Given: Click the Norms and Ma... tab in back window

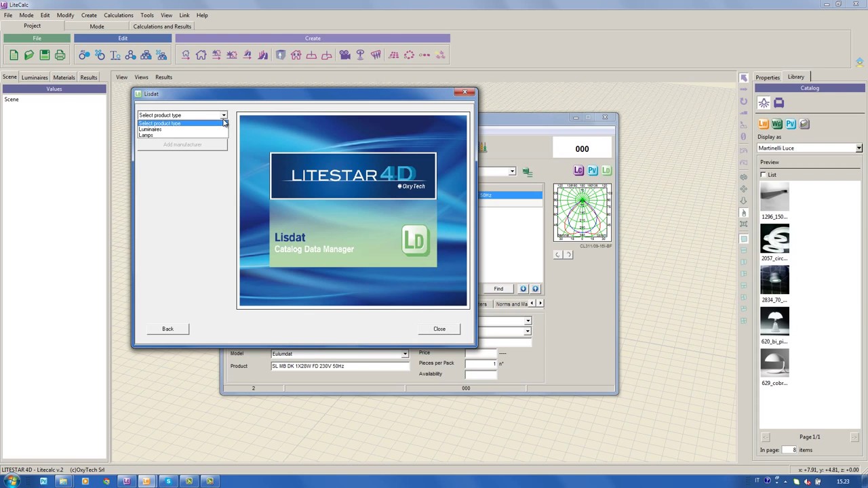Looking at the screenshot, I should 511,304.
